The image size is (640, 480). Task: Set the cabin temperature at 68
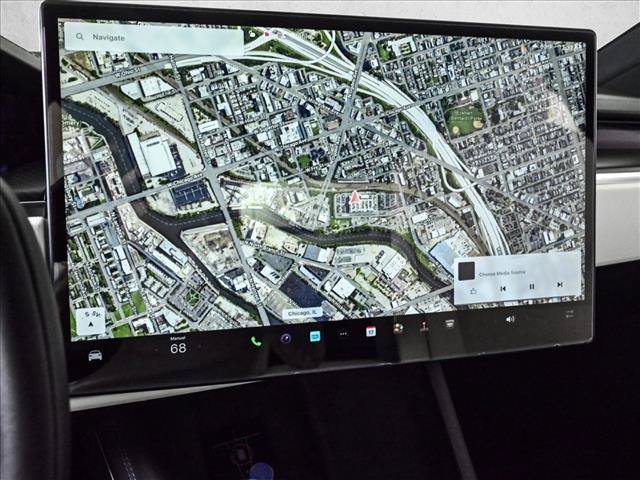tap(178, 348)
